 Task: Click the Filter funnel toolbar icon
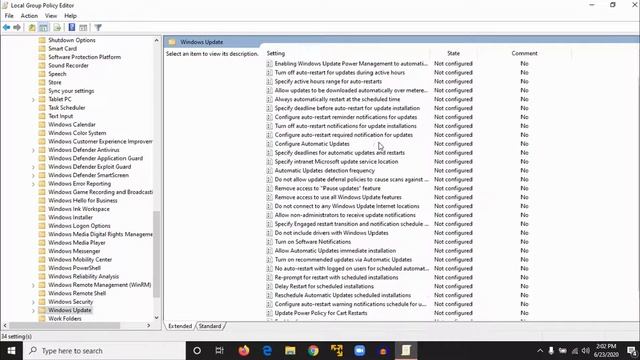tap(98, 27)
